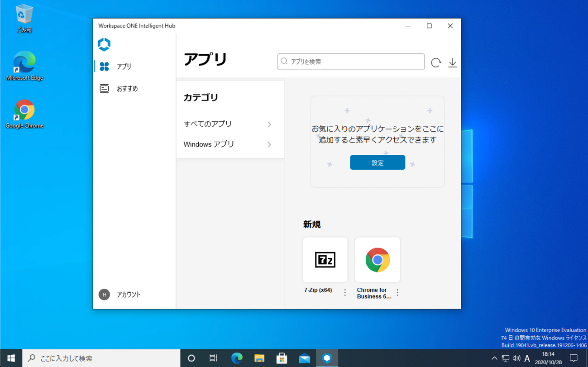Click the network icon in system tray
This screenshot has height=367, width=588.
[506, 358]
